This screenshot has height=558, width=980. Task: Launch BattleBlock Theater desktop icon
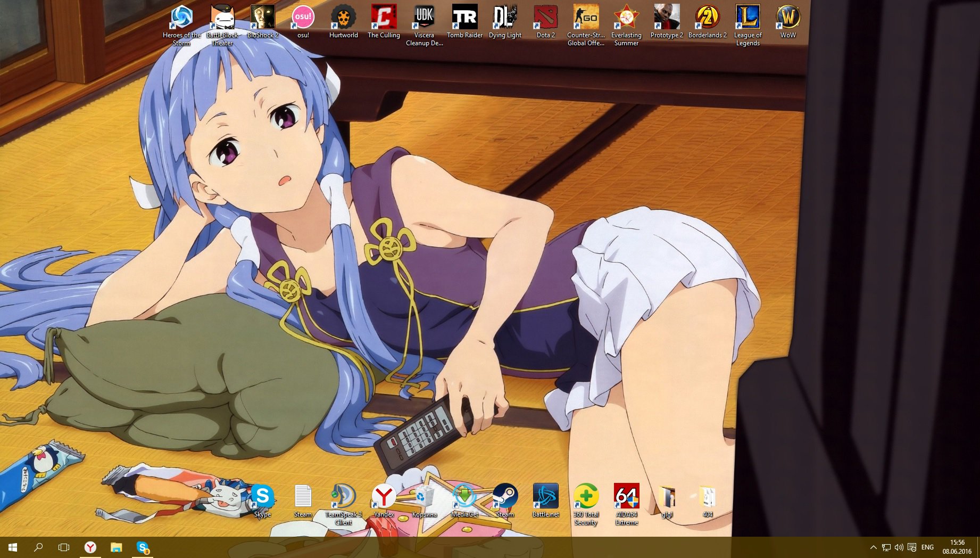click(x=222, y=25)
